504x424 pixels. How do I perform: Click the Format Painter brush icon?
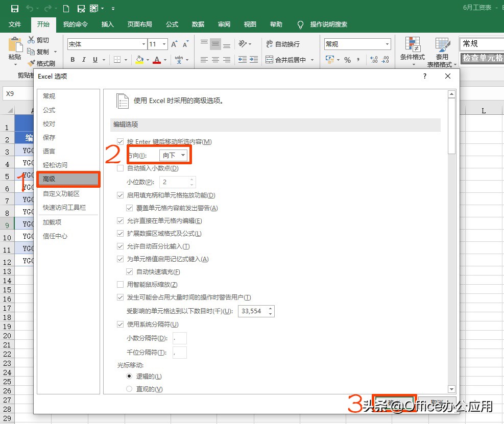point(31,63)
